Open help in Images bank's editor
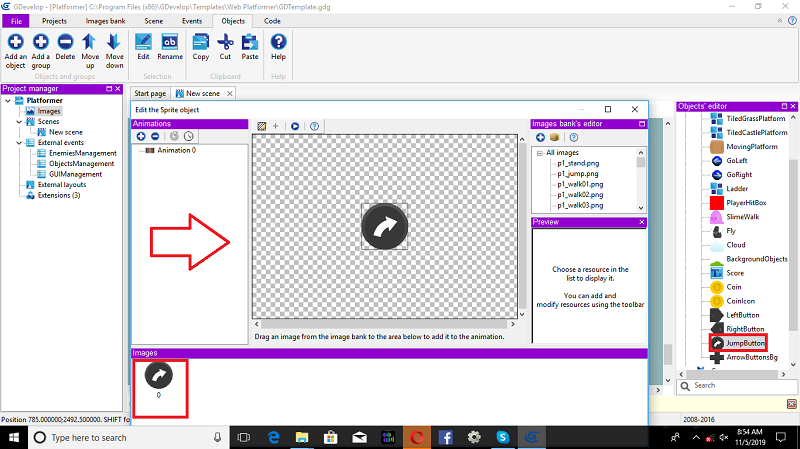Screen dimensions: 800x449 click(x=574, y=137)
